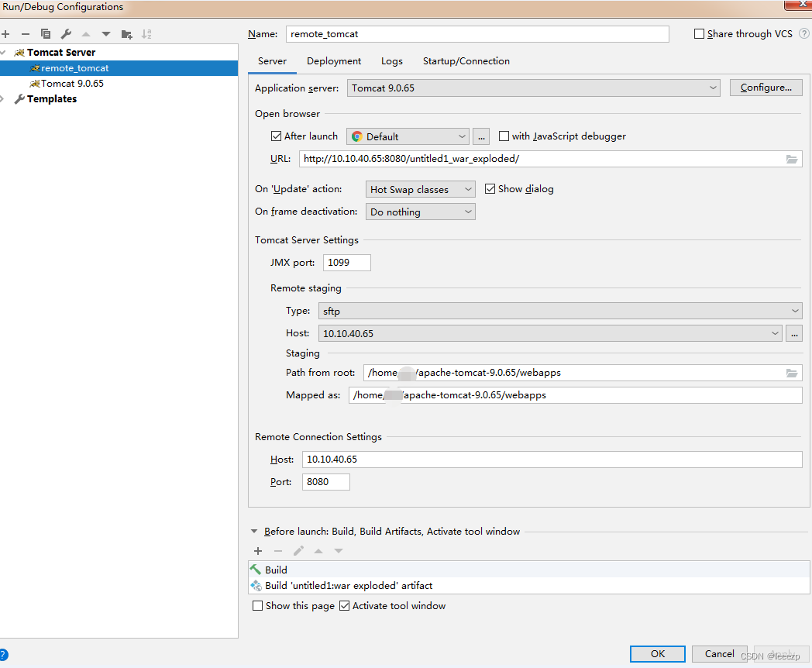
Task: Remove before launch task with minus
Action: click(x=278, y=551)
